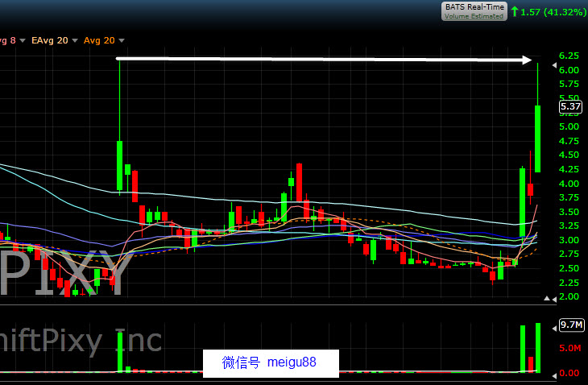Viewport: 588px width, 385px height.
Task: Click the 2.00 price axis label
Action: pyautogui.click(x=569, y=296)
